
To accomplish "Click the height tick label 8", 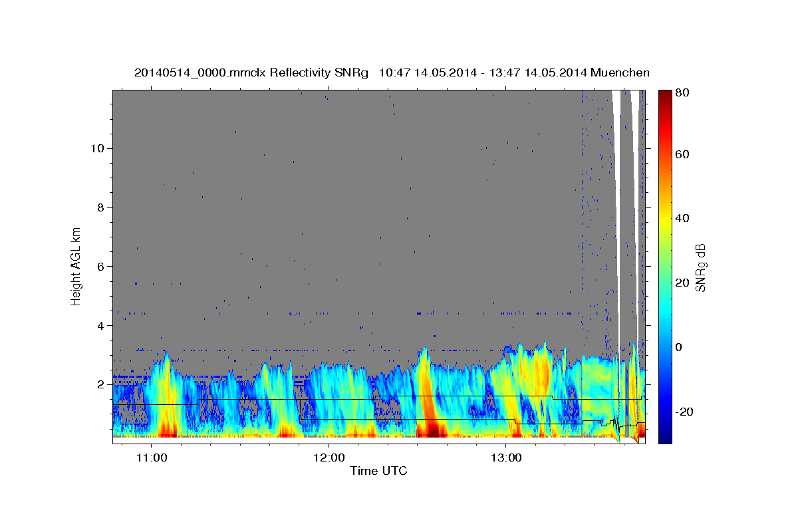I will coord(102,207).
